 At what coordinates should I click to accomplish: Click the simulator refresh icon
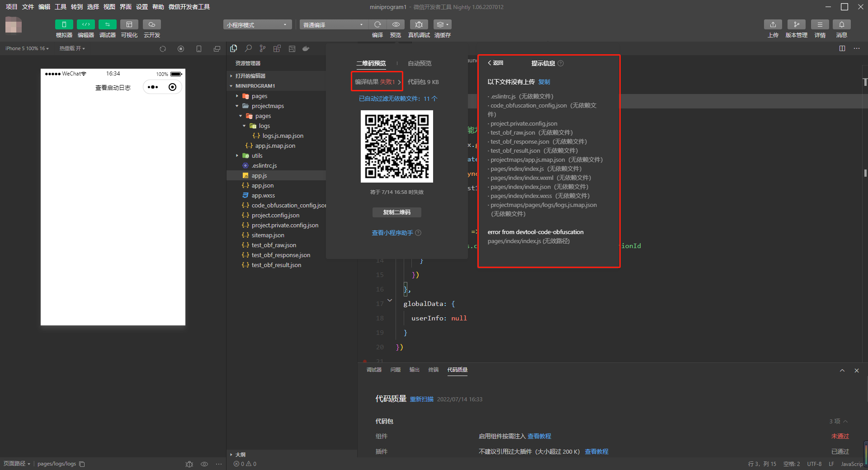point(163,49)
